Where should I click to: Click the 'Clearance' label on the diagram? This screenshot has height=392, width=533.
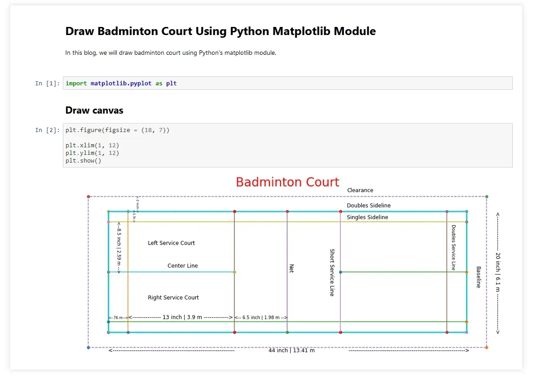click(360, 190)
